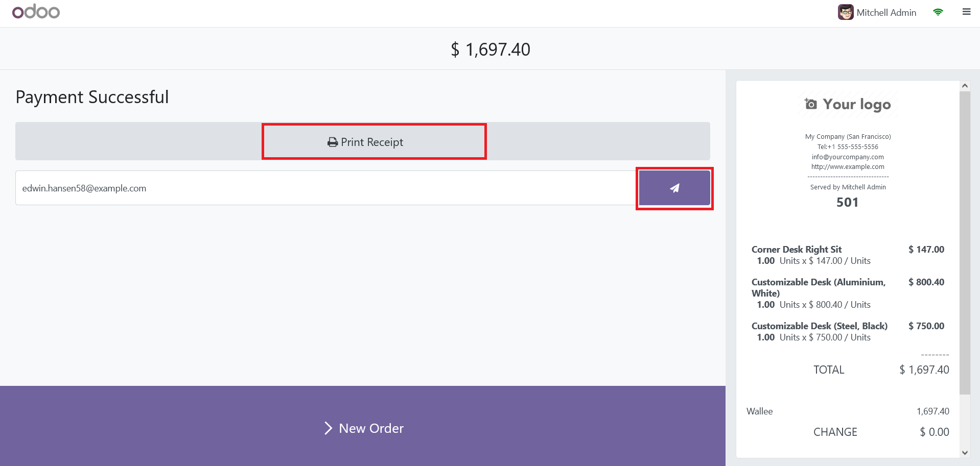Click the printer icon beside Print Receipt
This screenshot has height=466, width=980.
coord(333,142)
